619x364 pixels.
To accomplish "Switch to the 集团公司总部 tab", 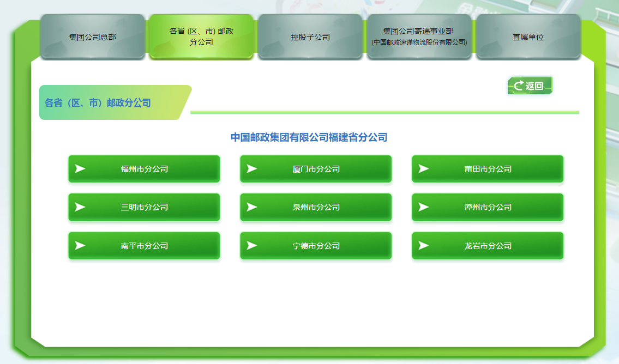I will click(x=93, y=37).
